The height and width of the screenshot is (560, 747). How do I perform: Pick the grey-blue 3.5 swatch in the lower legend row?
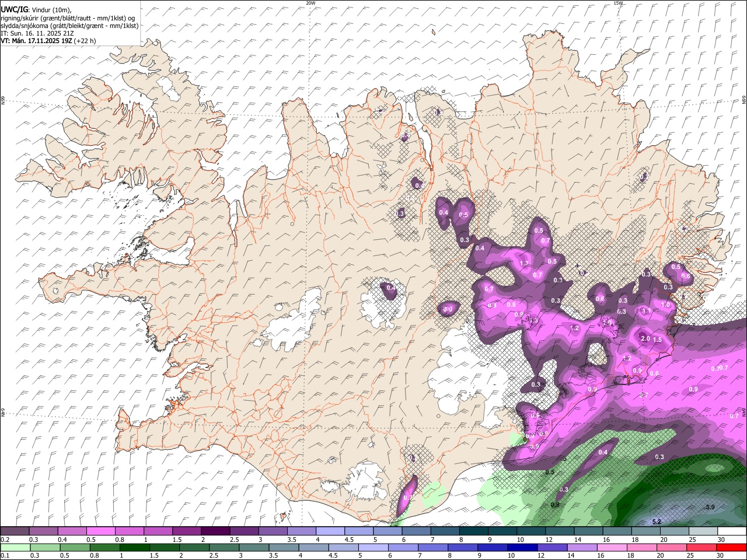coord(284,547)
